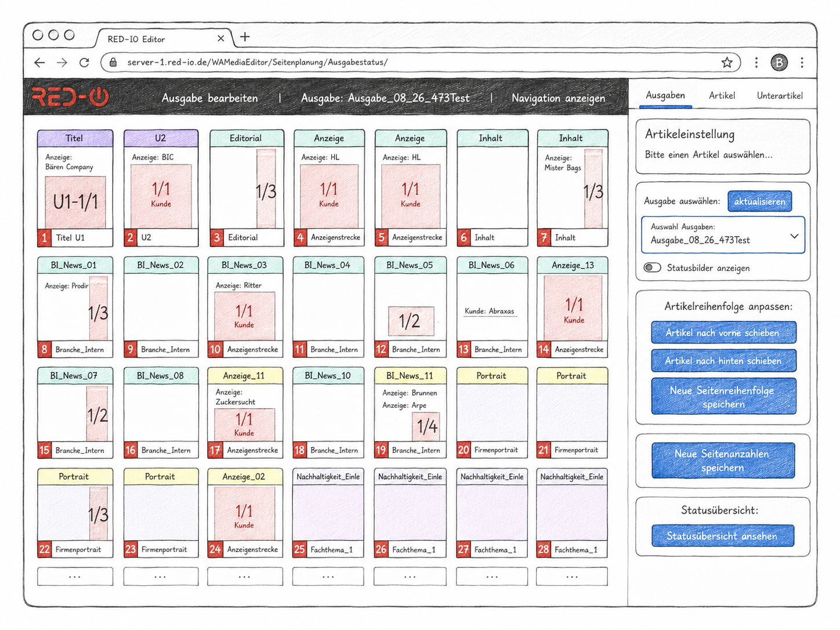Select page 2 U2 card
The height and width of the screenshot is (630, 840).
click(161, 188)
